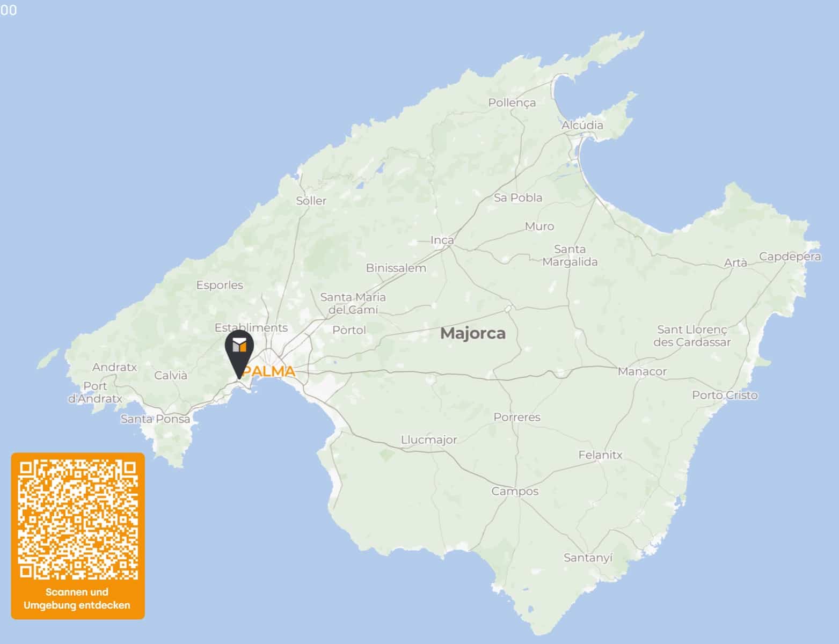Click the 'Scannen und Umgebung entdecken' caption
The width and height of the screenshot is (839, 644).
click(77, 598)
